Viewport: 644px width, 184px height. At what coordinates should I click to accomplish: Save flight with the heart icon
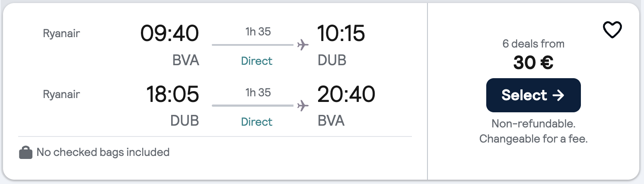click(612, 30)
